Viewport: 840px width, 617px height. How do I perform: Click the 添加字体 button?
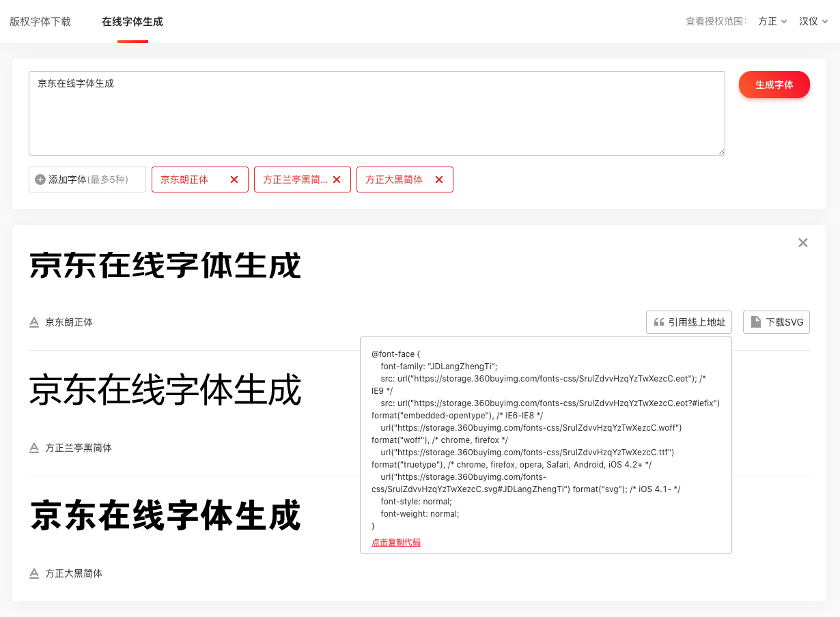[87, 180]
